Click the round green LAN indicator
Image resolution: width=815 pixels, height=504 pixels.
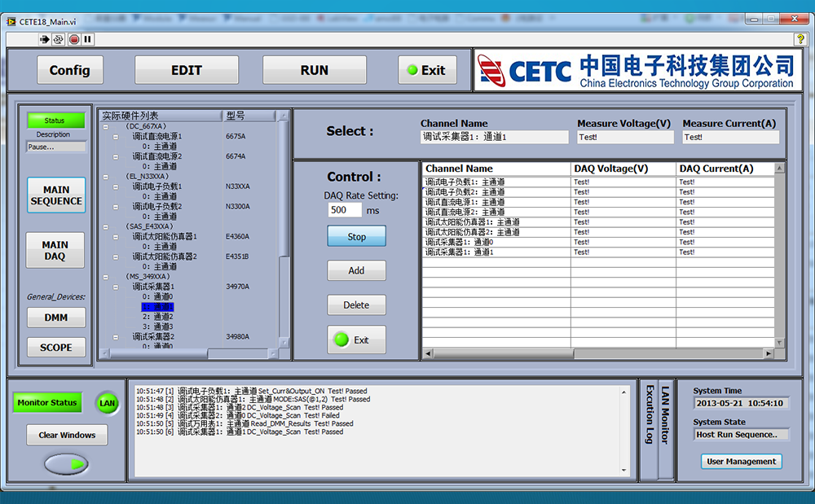click(x=108, y=402)
